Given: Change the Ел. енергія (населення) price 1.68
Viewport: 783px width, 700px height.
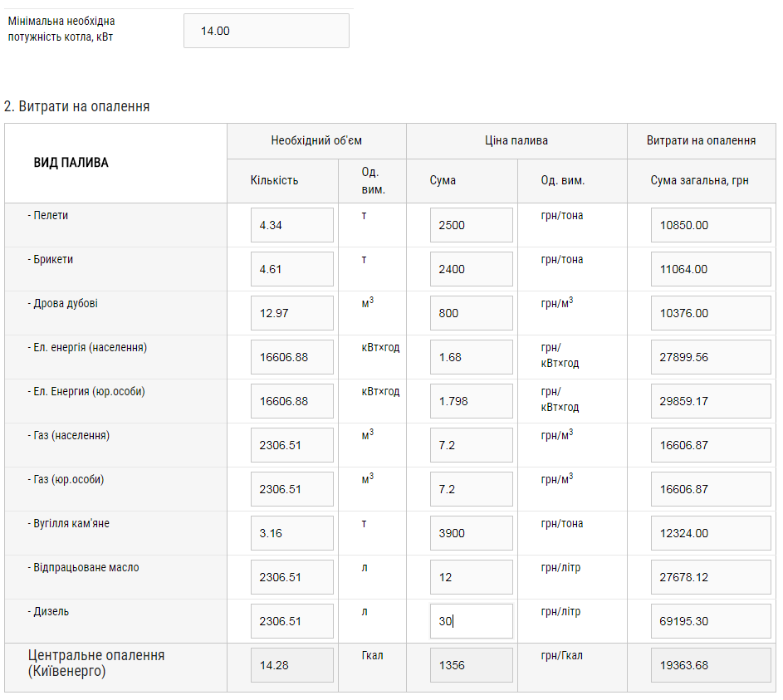Looking at the screenshot, I should click(471, 357).
